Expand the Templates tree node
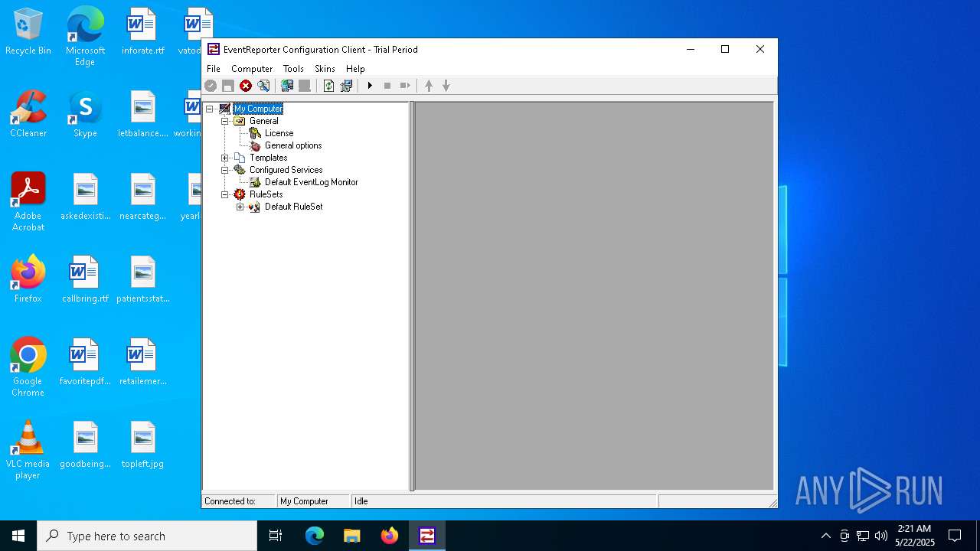The image size is (980, 551). [225, 158]
